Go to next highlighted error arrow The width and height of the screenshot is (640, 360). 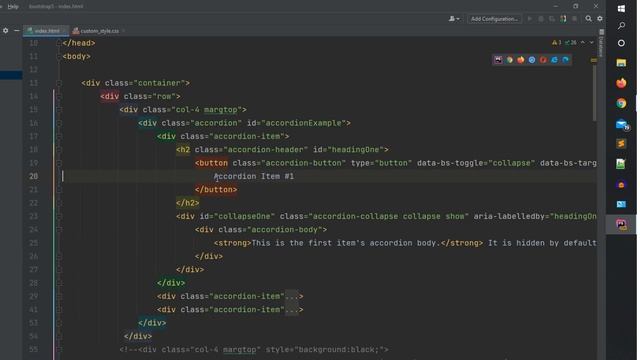click(591, 42)
